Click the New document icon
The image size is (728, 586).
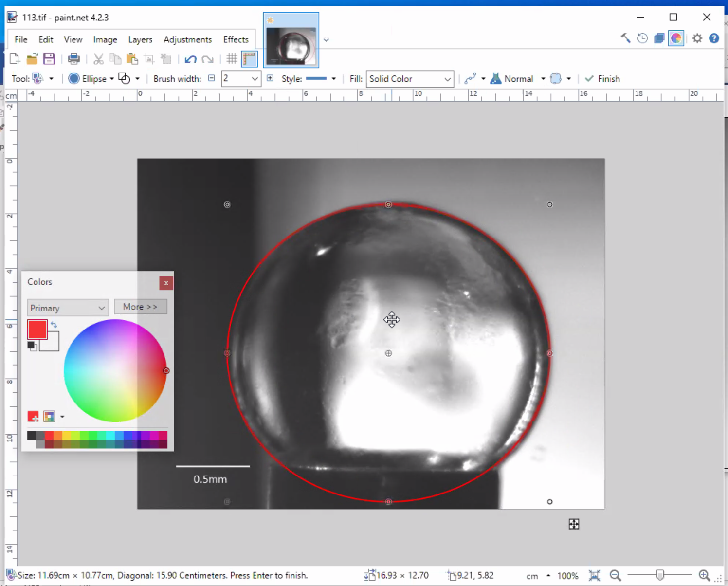[x=15, y=59]
